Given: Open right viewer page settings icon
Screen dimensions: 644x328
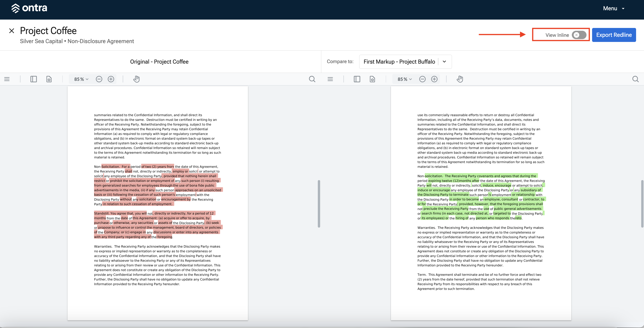Looking at the screenshot, I should 373,79.
